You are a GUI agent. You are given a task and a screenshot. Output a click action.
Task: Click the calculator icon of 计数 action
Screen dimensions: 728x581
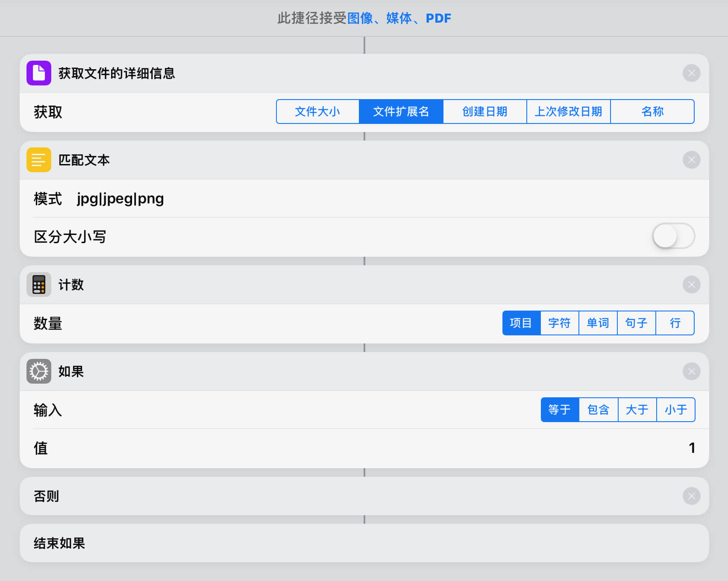(x=39, y=285)
